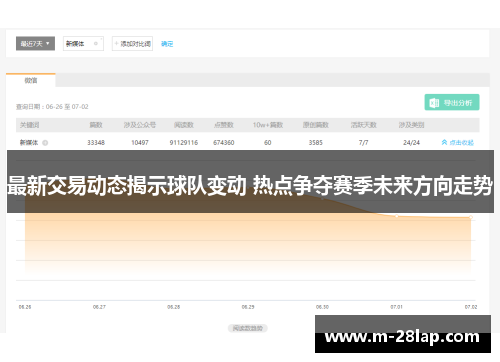Click the 确定 confirm link
Screen dimensions: 500x362
pyautogui.click(x=167, y=44)
